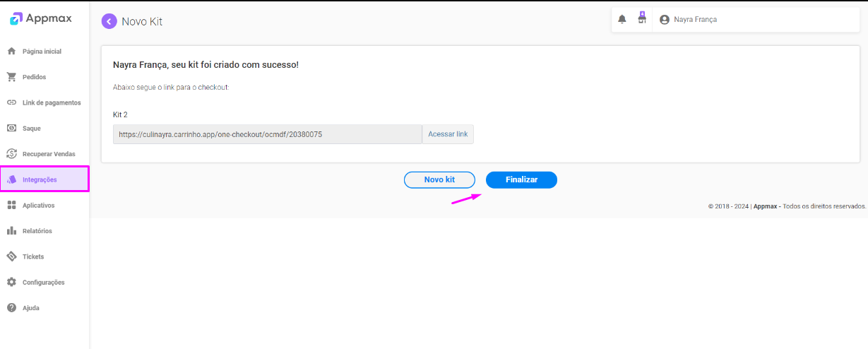Click the user avatar icon

pos(665,20)
